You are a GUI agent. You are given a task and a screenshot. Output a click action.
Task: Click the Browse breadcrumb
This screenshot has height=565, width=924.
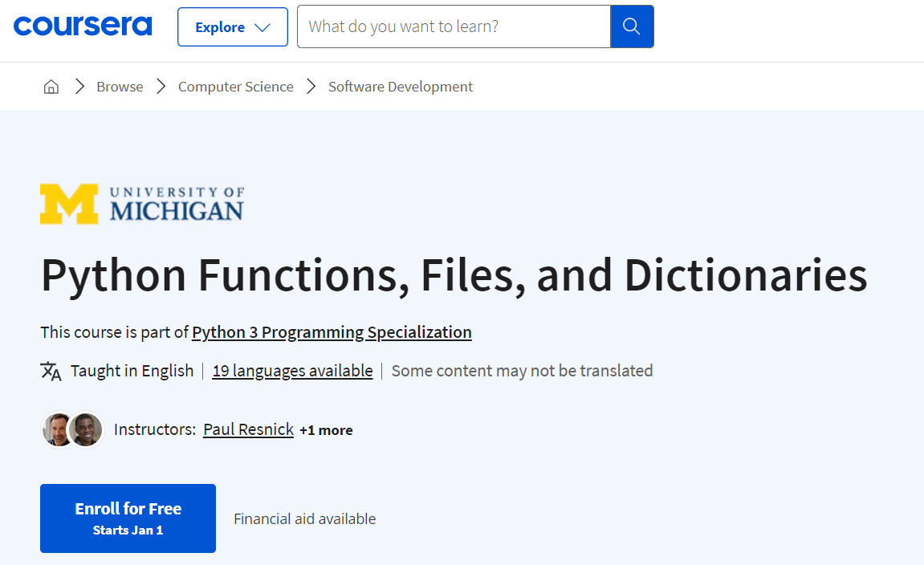[119, 86]
